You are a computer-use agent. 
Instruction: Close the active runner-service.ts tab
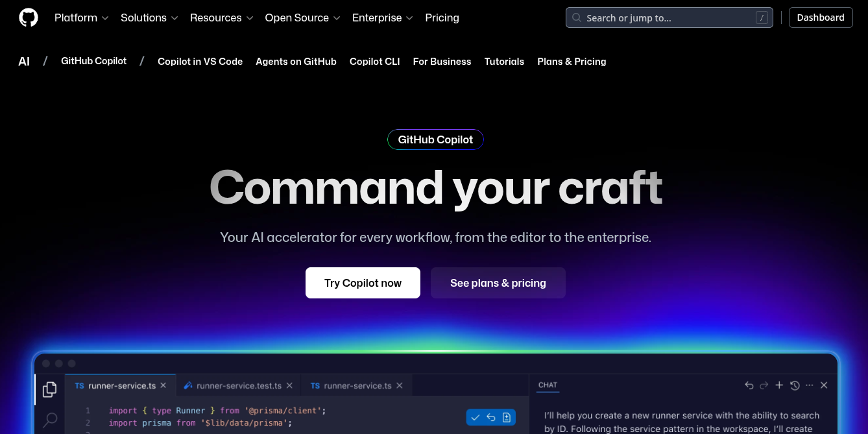(163, 385)
